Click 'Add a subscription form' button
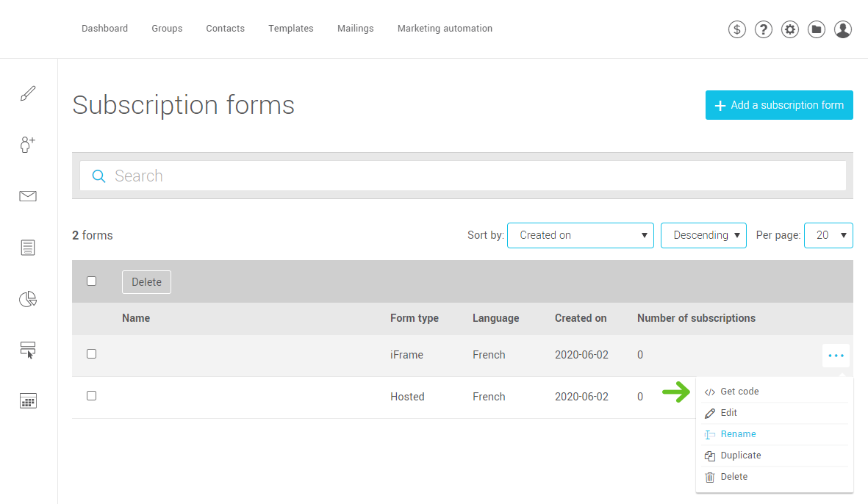The height and width of the screenshot is (504, 868). pyautogui.click(x=779, y=105)
